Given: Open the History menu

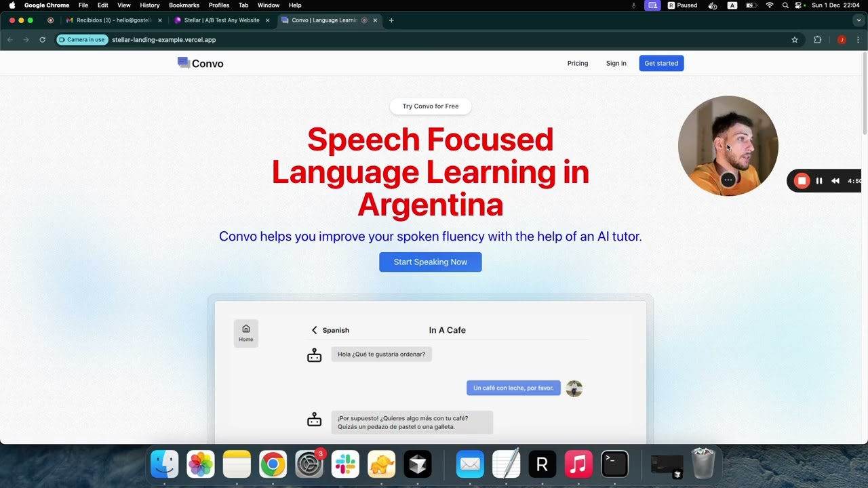Looking at the screenshot, I should point(150,5).
